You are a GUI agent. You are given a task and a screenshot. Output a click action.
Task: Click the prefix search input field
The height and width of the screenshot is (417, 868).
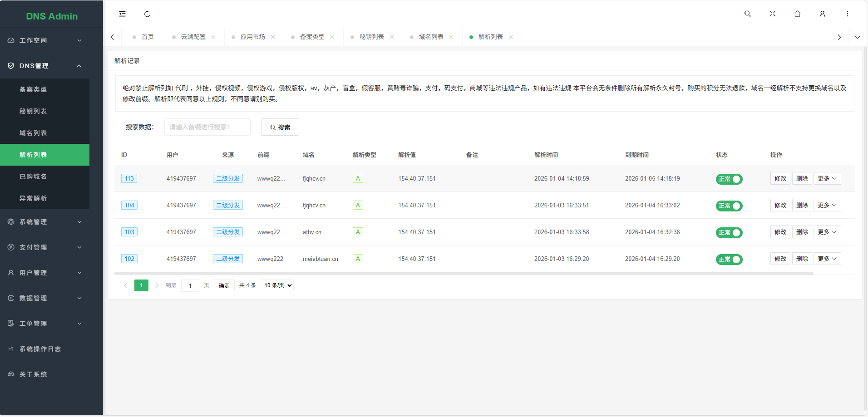tap(207, 128)
